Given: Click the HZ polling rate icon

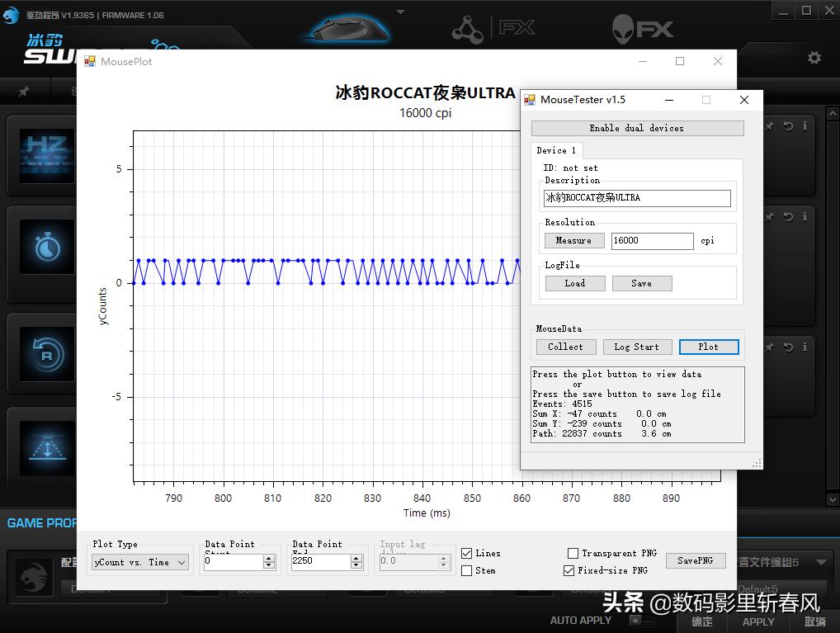Looking at the screenshot, I should click(x=47, y=152).
